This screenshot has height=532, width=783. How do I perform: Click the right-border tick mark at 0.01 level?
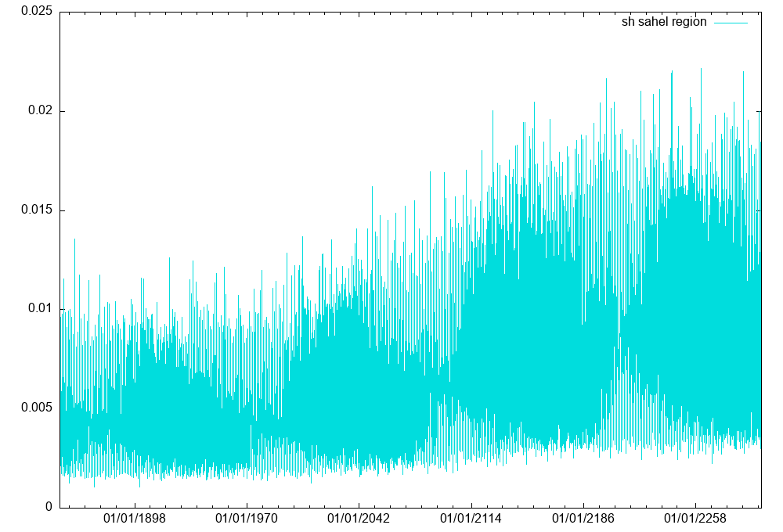click(x=759, y=309)
